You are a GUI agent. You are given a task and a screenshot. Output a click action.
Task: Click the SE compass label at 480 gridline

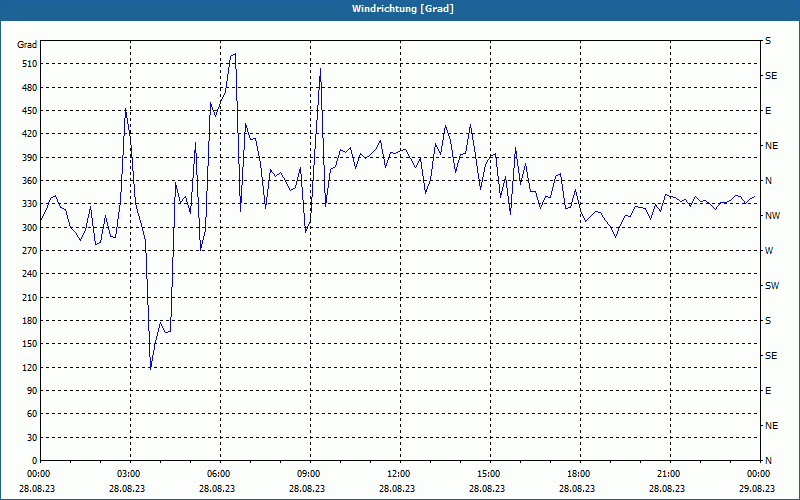(x=771, y=76)
